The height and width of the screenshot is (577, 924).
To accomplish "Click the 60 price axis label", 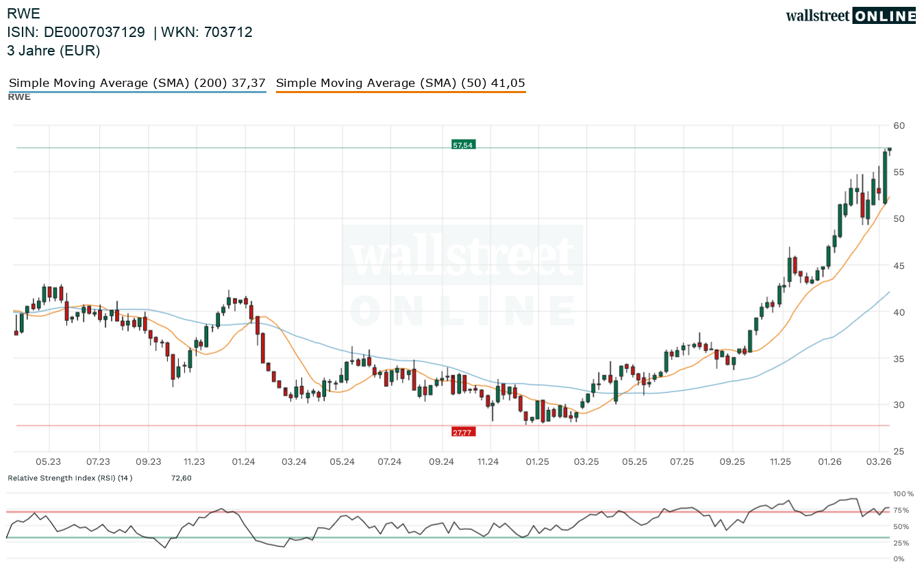I will (899, 125).
